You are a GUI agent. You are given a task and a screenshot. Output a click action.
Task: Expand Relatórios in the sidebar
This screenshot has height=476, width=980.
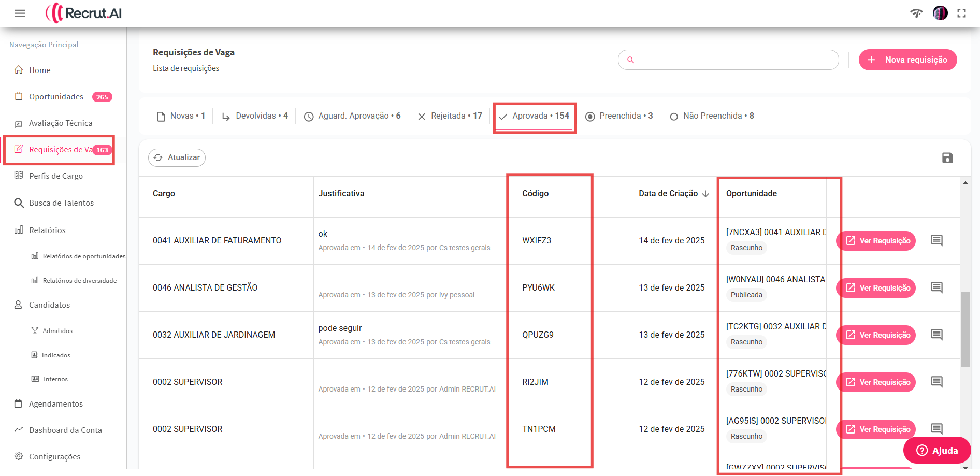(x=47, y=230)
